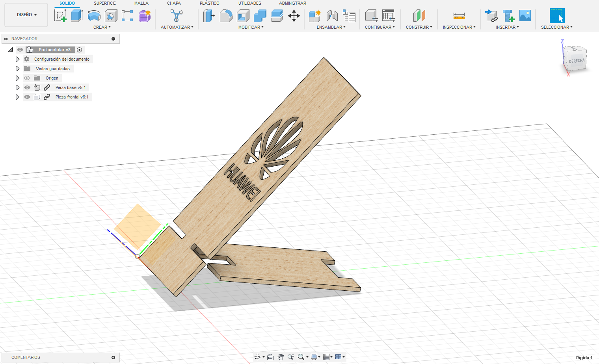Image resolution: width=599 pixels, height=364 pixels.
Task: Expand Pieza frontal v6:1 node
Action: [x=17, y=97]
